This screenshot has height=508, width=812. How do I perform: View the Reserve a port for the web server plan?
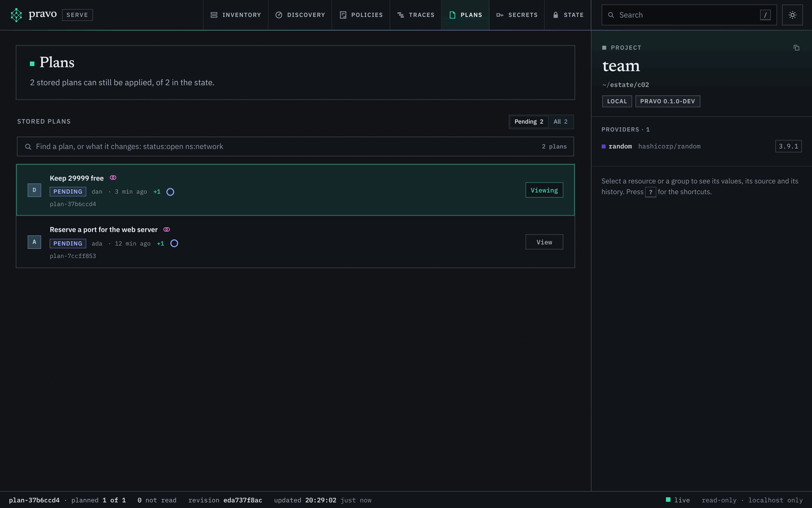544,242
